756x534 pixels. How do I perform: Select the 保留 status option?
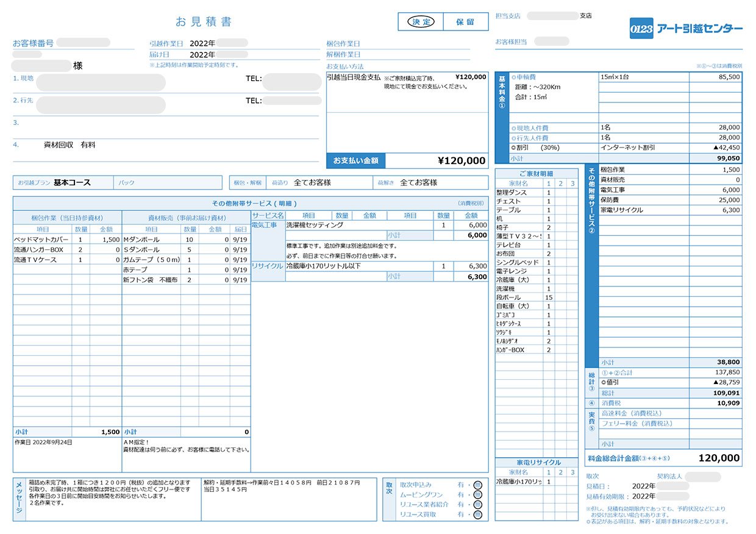tap(465, 22)
